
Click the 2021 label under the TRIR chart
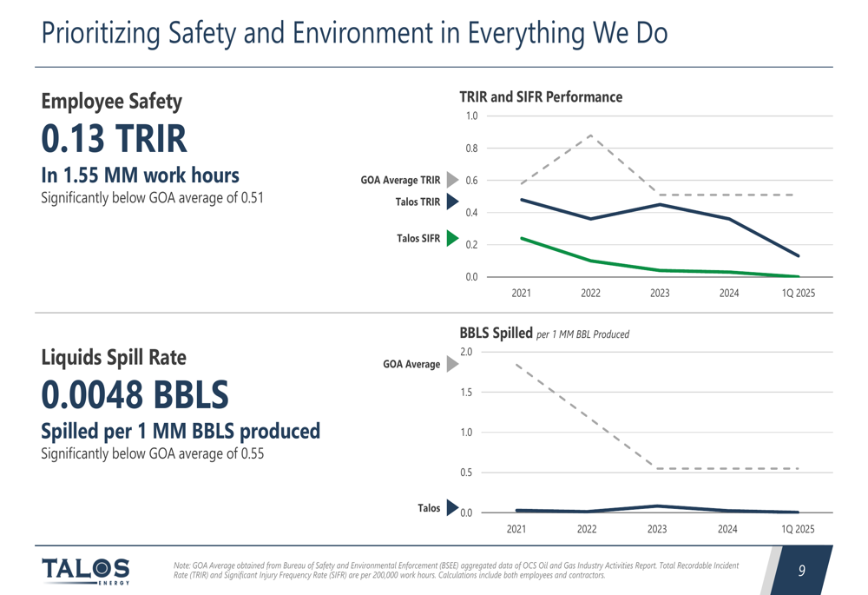(x=522, y=293)
